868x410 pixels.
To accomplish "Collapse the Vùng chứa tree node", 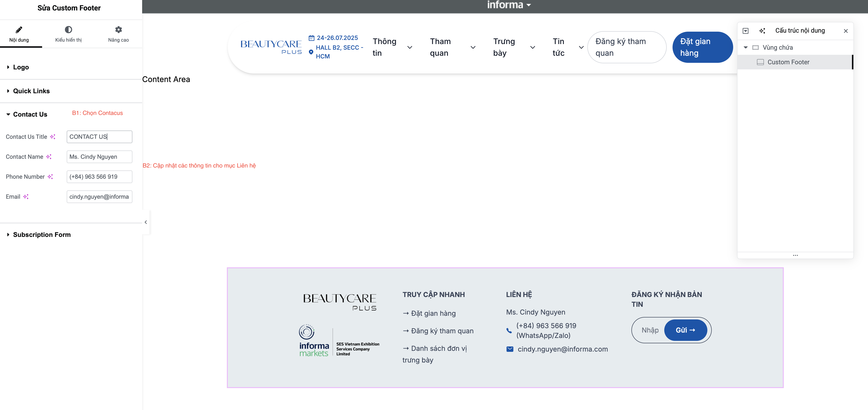I will (746, 47).
